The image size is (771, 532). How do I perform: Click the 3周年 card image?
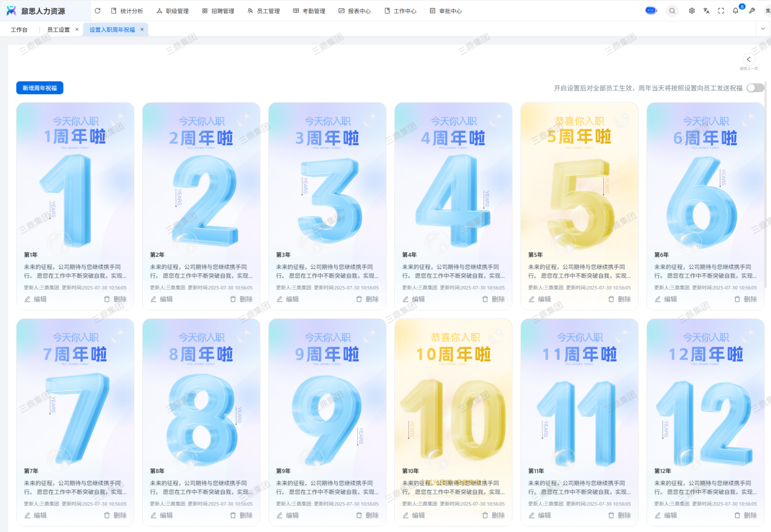(327, 176)
